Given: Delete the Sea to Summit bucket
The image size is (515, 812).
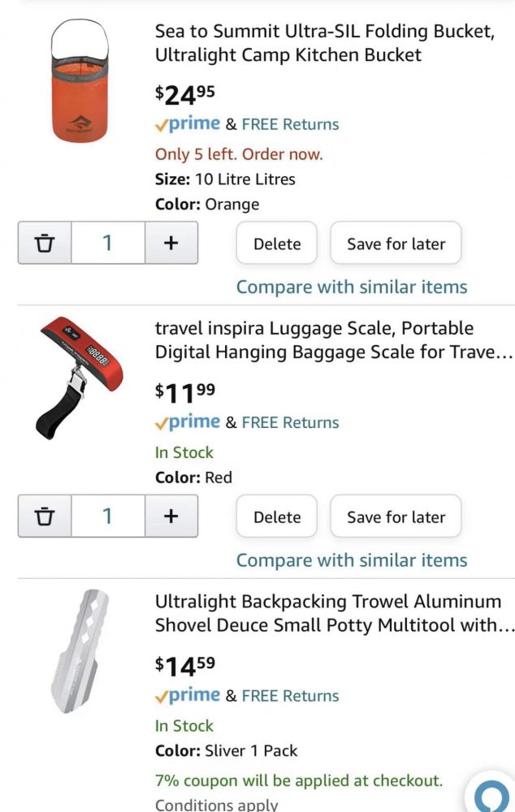Looking at the screenshot, I should tap(277, 244).
